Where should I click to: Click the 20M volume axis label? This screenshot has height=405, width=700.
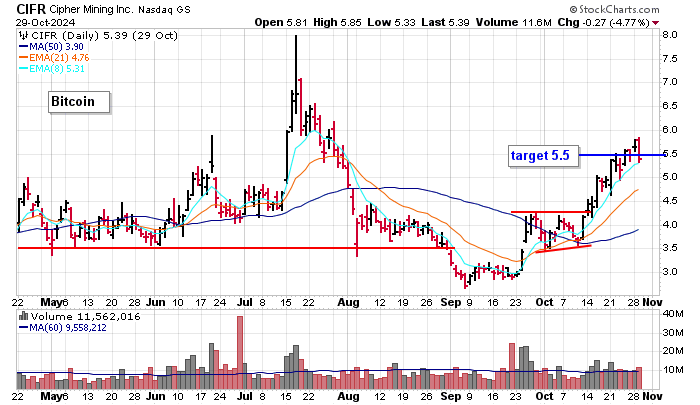[x=673, y=351]
